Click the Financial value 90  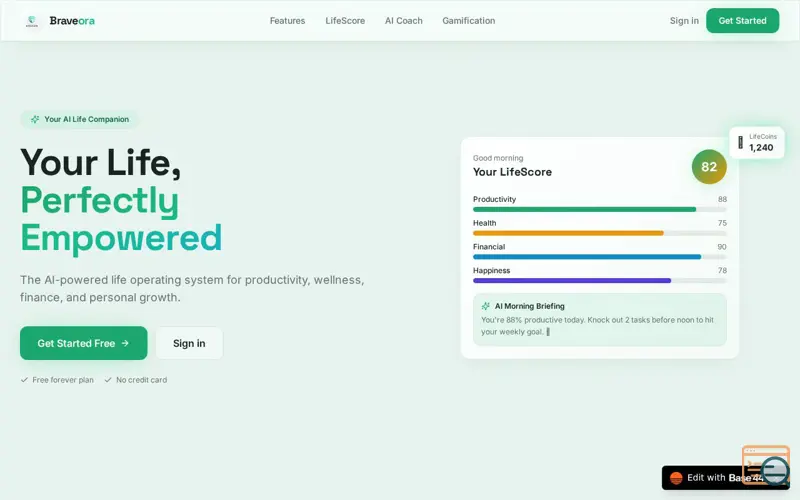point(722,246)
